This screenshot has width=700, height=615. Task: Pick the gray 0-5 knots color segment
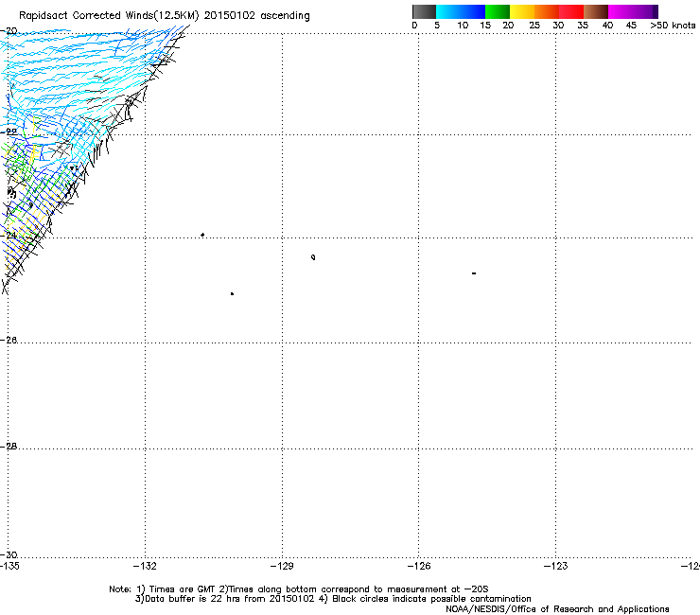[x=424, y=11]
